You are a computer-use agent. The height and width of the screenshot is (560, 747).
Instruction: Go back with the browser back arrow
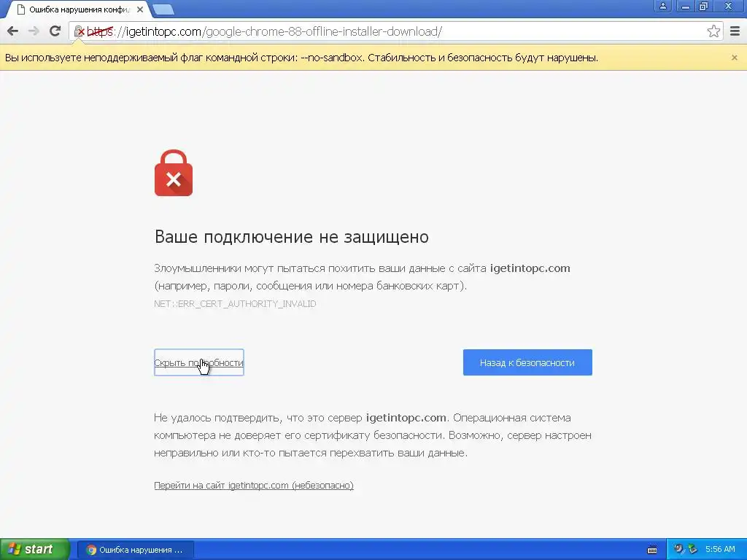[13, 31]
